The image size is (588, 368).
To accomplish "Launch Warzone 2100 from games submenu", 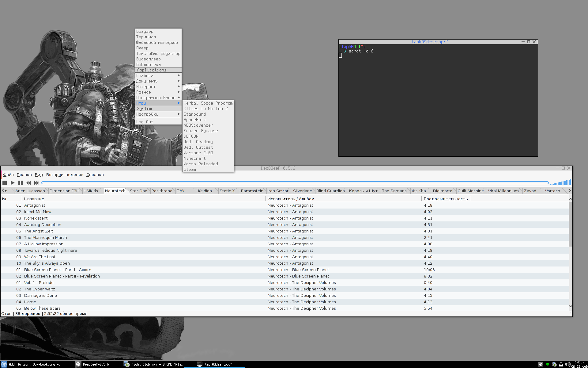I will click(208, 153).
